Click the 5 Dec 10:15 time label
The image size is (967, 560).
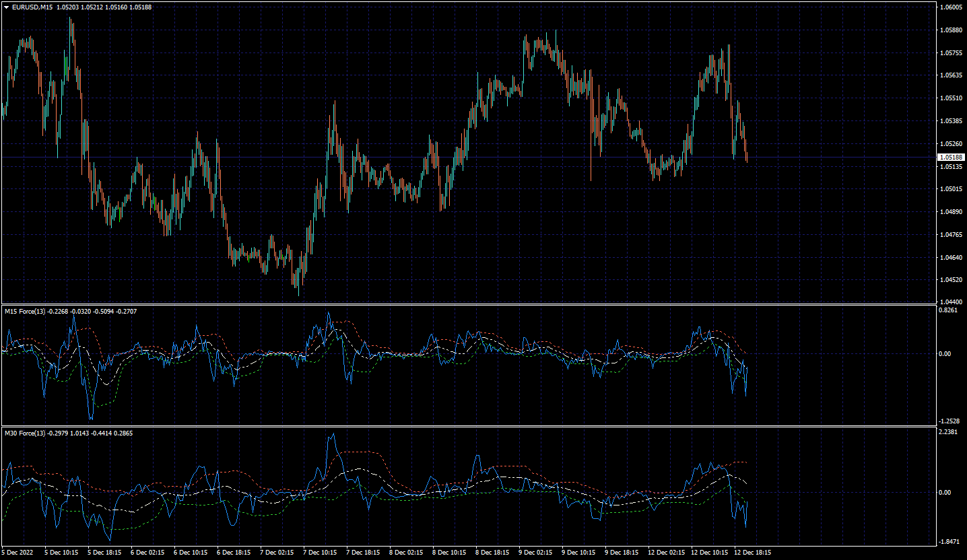point(63,553)
